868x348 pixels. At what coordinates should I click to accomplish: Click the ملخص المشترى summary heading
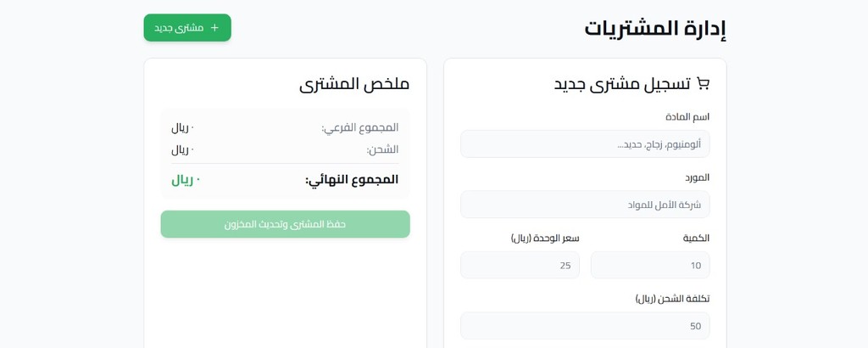pyautogui.click(x=354, y=83)
